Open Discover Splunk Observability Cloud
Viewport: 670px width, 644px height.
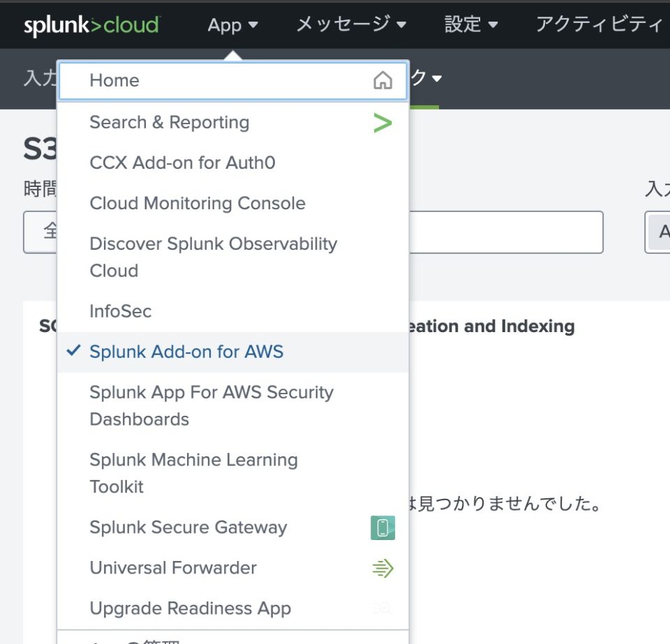(x=213, y=257)
